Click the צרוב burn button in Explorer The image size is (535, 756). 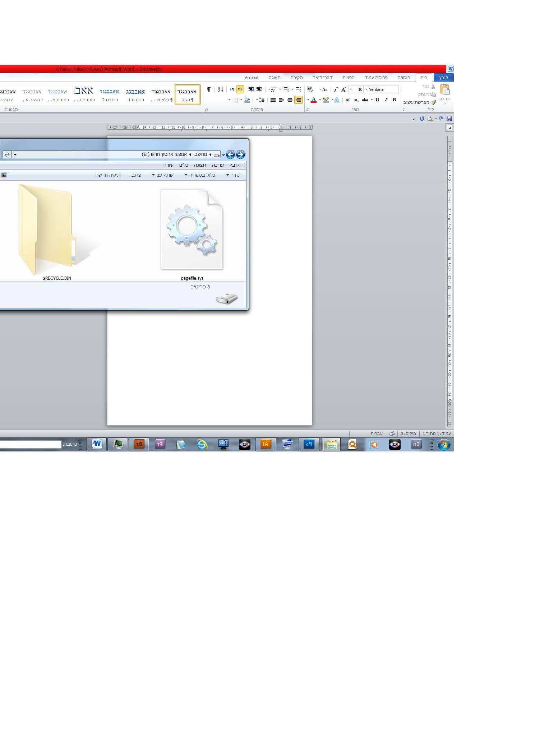click(136, 175)
